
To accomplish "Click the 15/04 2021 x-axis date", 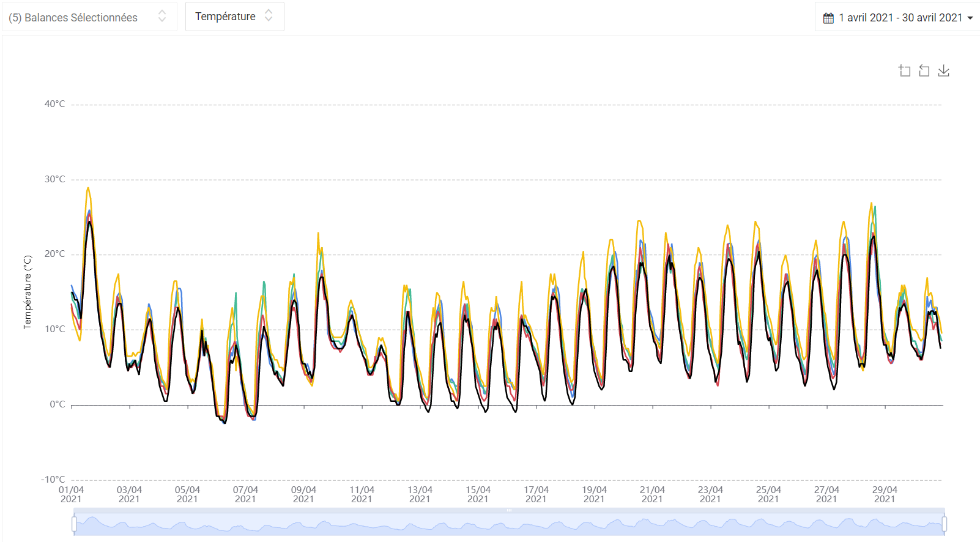I will point(478,494).
